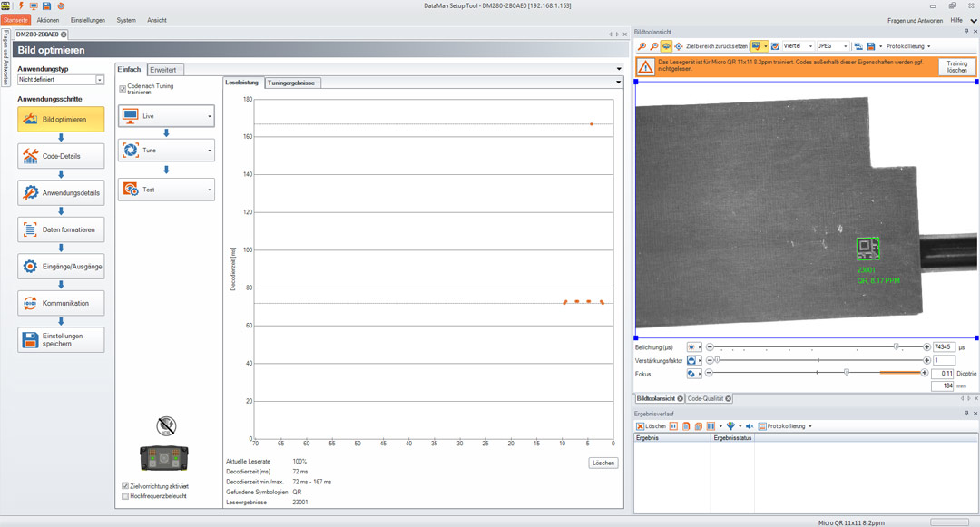The width and height of the screenshot is (980, 527).
Task: Click the Belichtung exposure slider handle
Action: pyautogui.click(x=897, y=346)
